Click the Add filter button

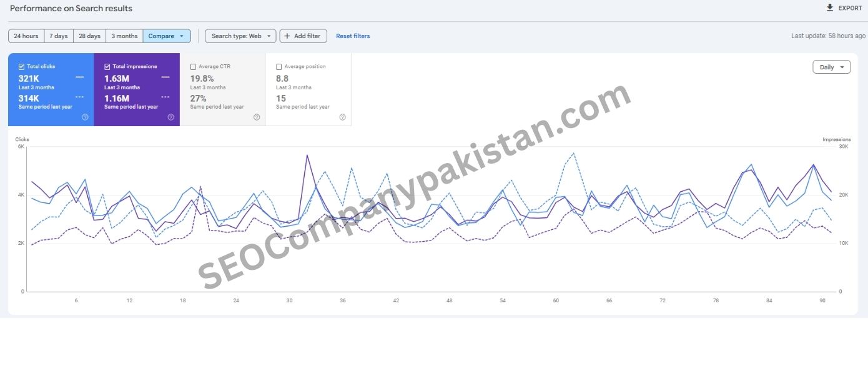coord(303,36)
